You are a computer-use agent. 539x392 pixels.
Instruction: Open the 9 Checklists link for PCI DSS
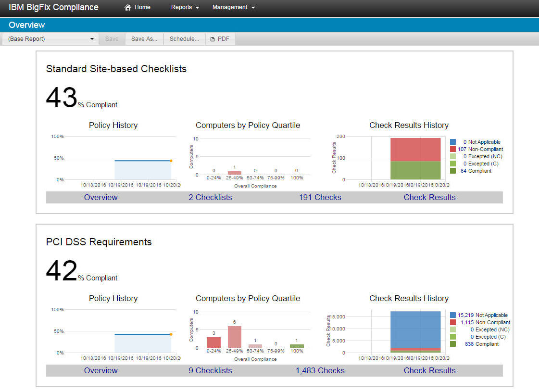click(210, 370)
